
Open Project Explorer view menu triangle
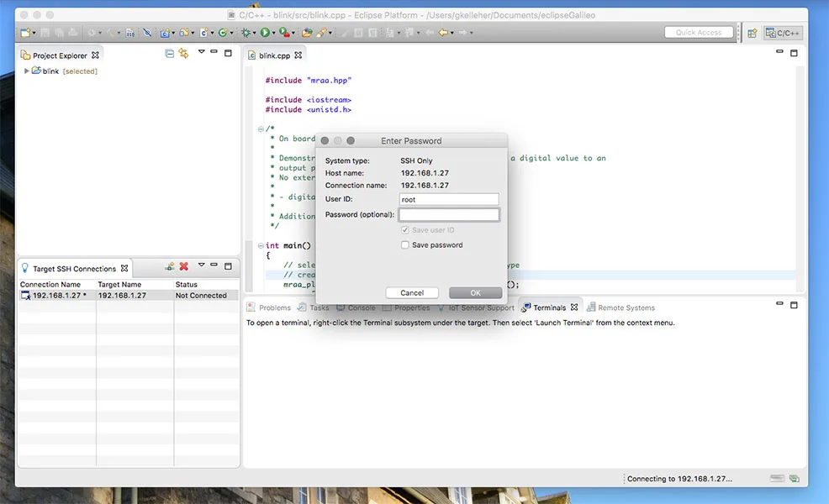202,53
